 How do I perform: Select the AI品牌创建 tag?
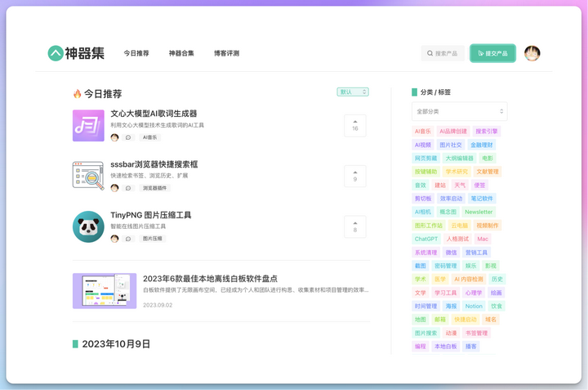453,132
